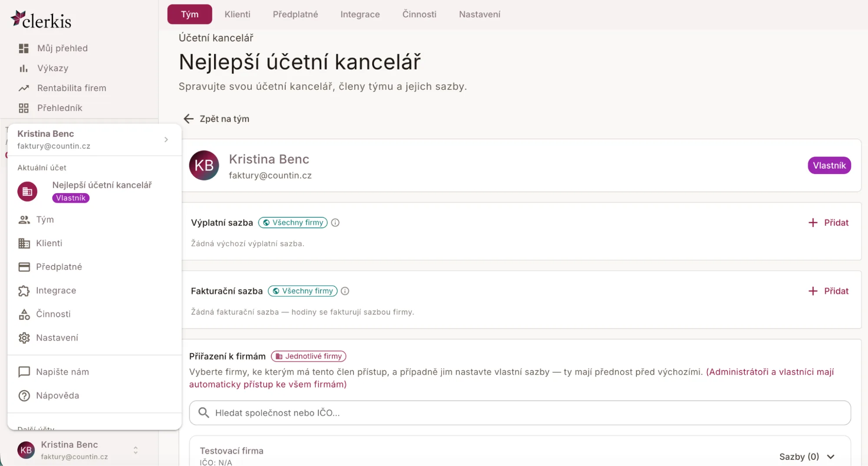Click the bottom-left KB user avatar

(26, 450)
